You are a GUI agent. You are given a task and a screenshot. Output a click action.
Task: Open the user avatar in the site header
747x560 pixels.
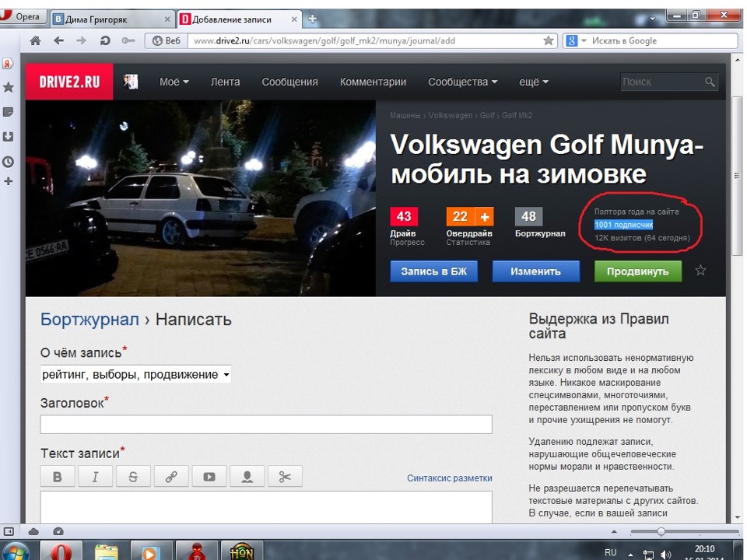point(131,82)
